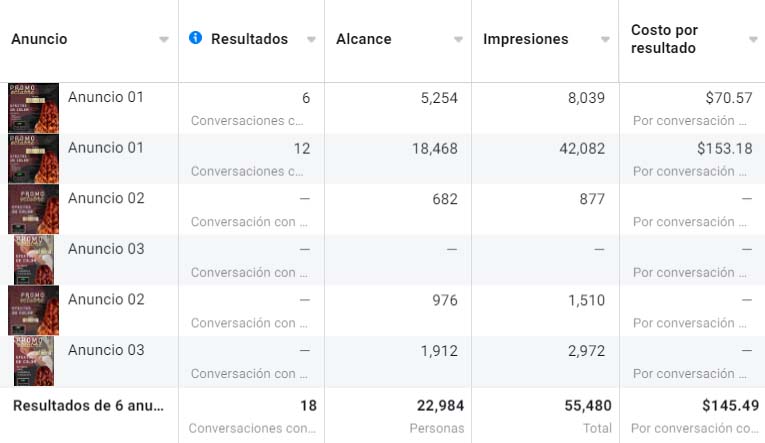This screenshot has height=443, width=765.
Task: Open the Costo por resultado dropdown arrow
Action: [752, 40]
